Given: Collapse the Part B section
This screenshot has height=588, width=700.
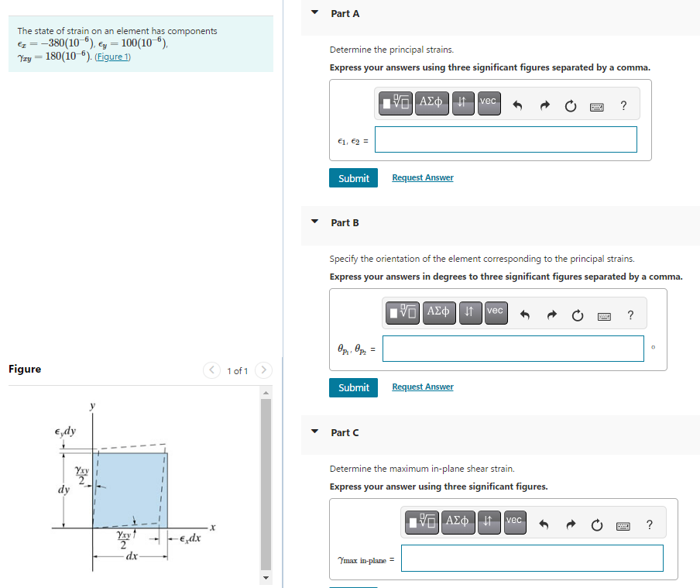Looking at the screenshot, I should pos(314,222).
